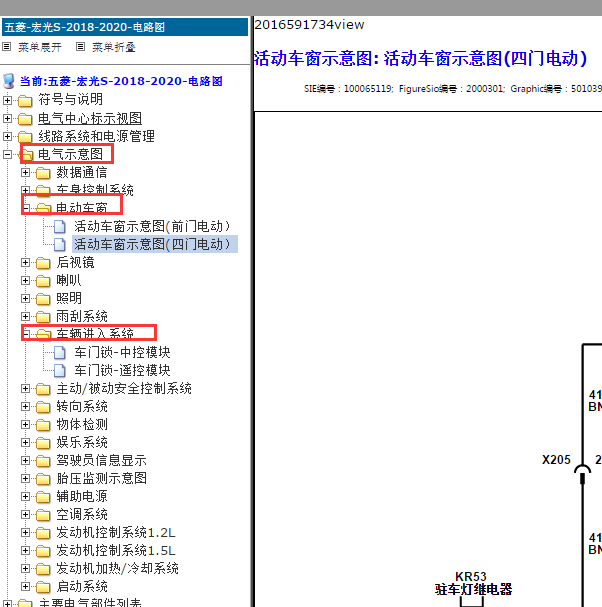The height and width of the screenshot is (607, 602).
Task: Click the folder icon for 照明
Action: 43,299
